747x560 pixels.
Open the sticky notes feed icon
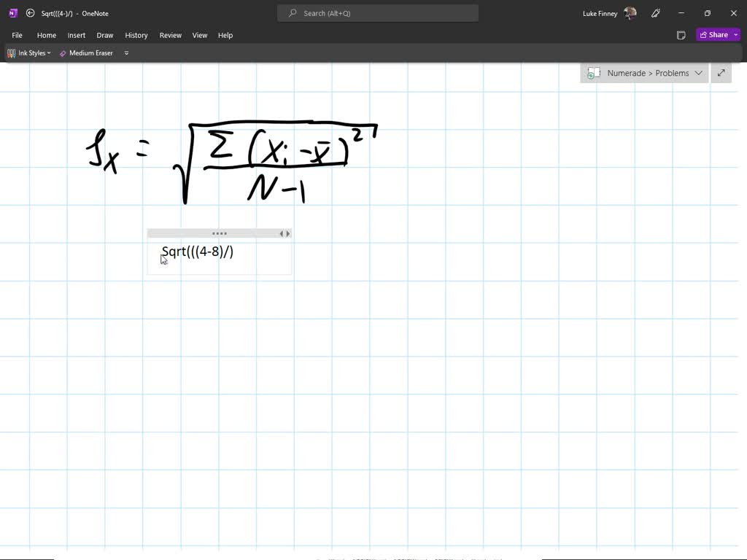(x=681, y=35)
